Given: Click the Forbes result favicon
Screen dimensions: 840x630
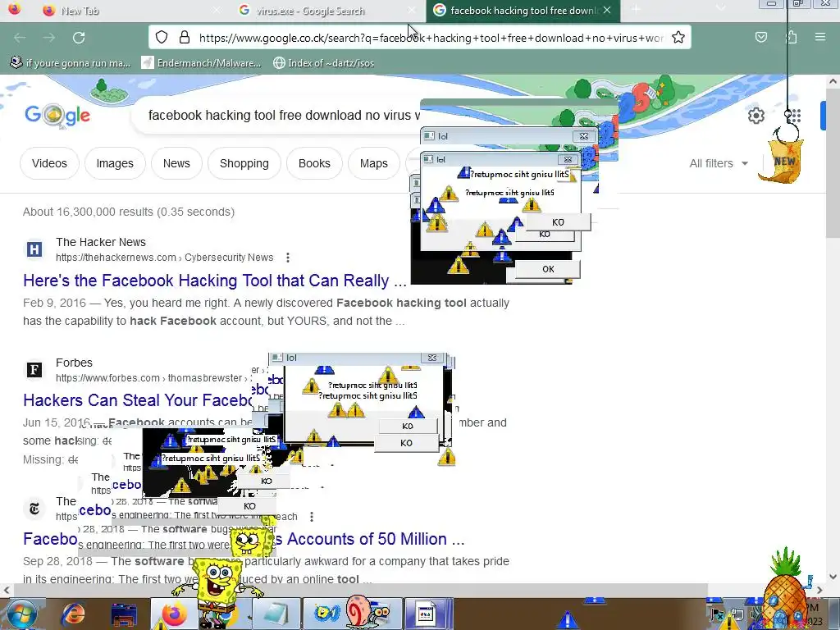Looking at the screenshot, I should pyautogui.click(x=34, y=370).
